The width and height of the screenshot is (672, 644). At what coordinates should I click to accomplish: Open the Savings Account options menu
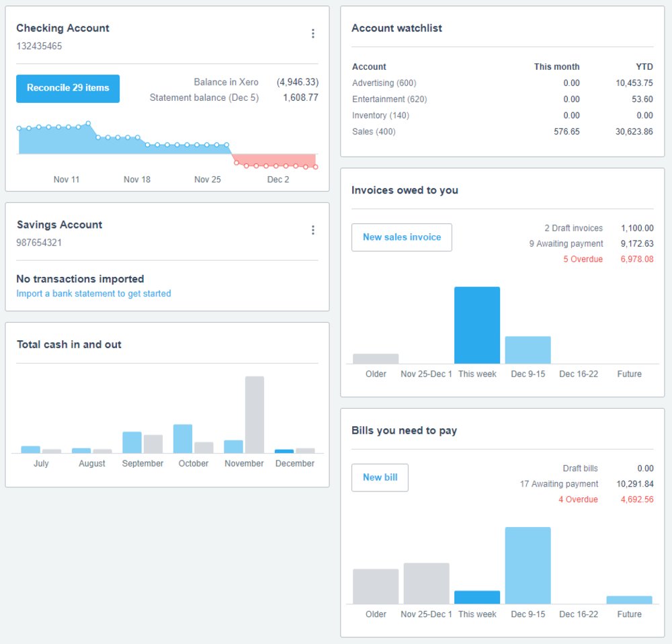pyautogui.click(x=313, y=229)
